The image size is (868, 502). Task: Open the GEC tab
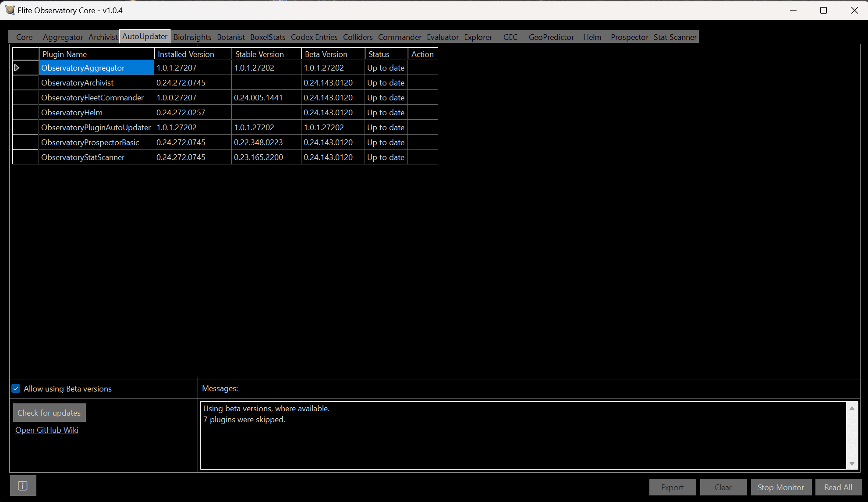click(x=510, y=37)
